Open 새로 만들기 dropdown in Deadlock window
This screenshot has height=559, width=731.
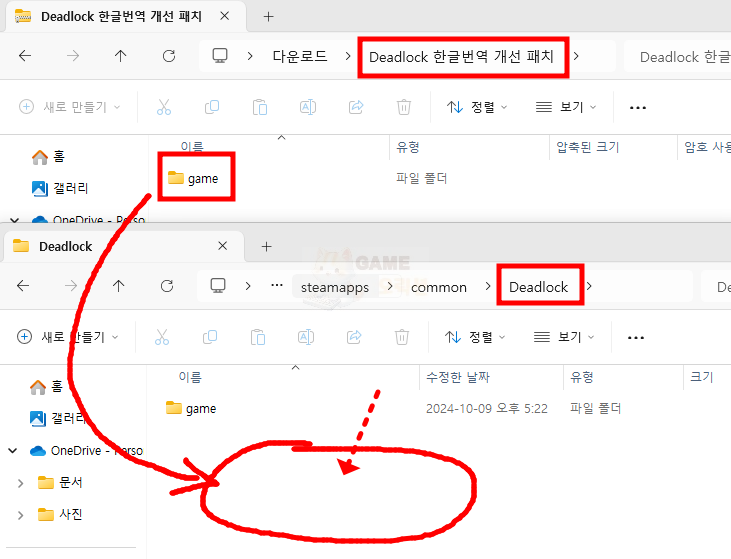coord(68,337)
